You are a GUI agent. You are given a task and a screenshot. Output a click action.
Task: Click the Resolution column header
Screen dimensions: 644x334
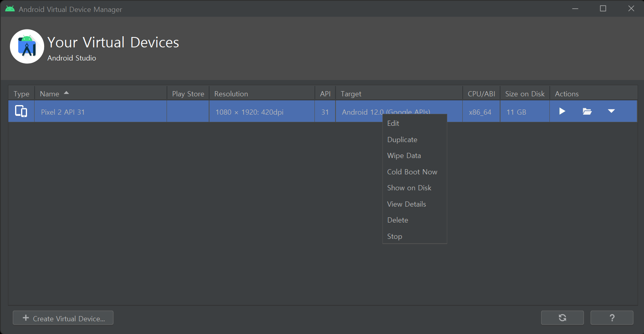click(x=262, y=94)
